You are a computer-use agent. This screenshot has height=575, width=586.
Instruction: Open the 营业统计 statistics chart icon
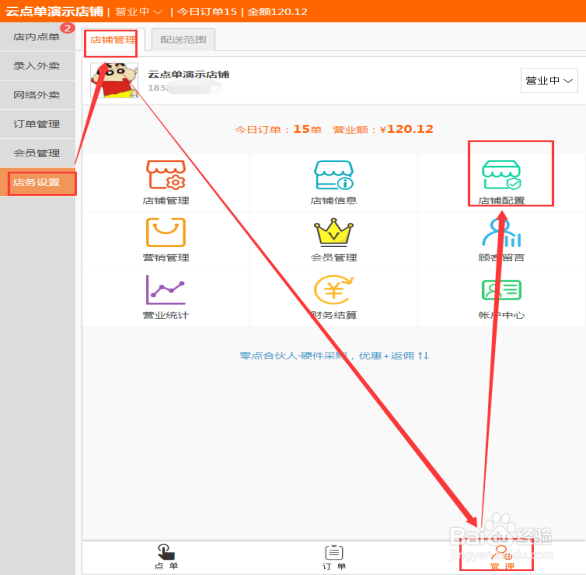pyautogui.click(x=166, y=290)
